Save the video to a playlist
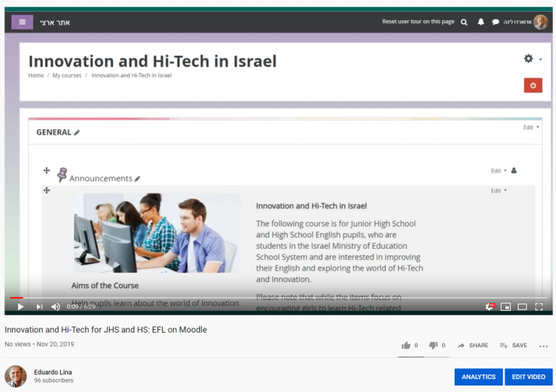 pyautogui.click(x=513, y=345)
